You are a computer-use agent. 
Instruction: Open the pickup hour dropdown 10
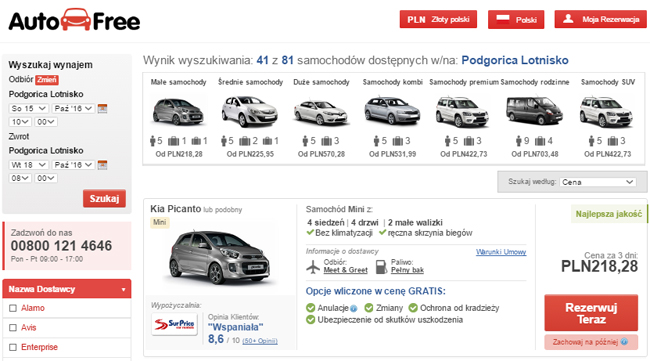20,122
